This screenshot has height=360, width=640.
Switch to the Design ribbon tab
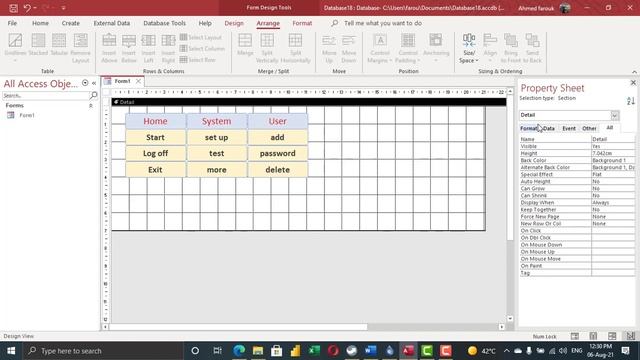pos(234,23)
